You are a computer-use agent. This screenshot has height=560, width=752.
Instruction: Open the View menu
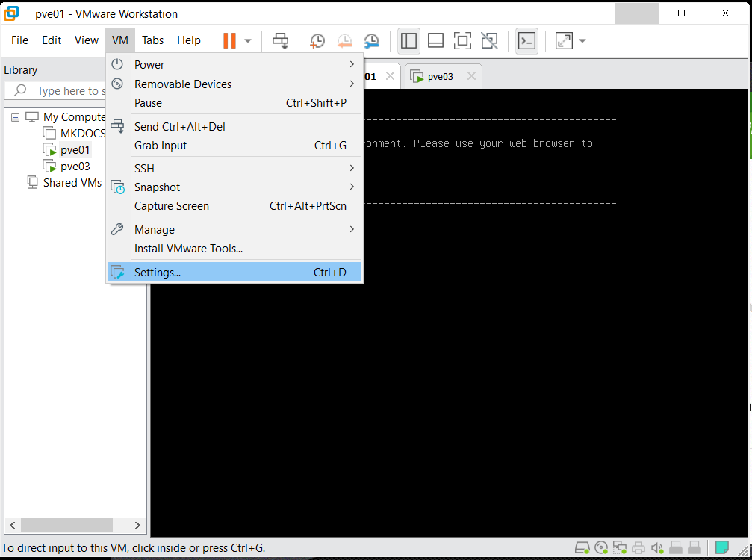(x=87, y=40)
